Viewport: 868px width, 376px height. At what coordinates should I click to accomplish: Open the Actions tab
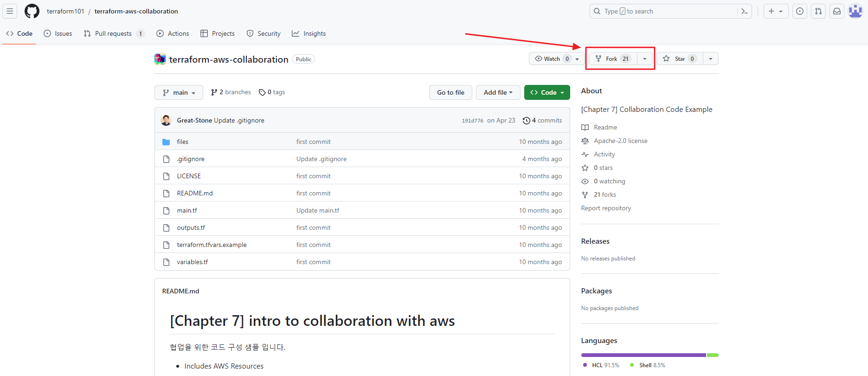173,33
